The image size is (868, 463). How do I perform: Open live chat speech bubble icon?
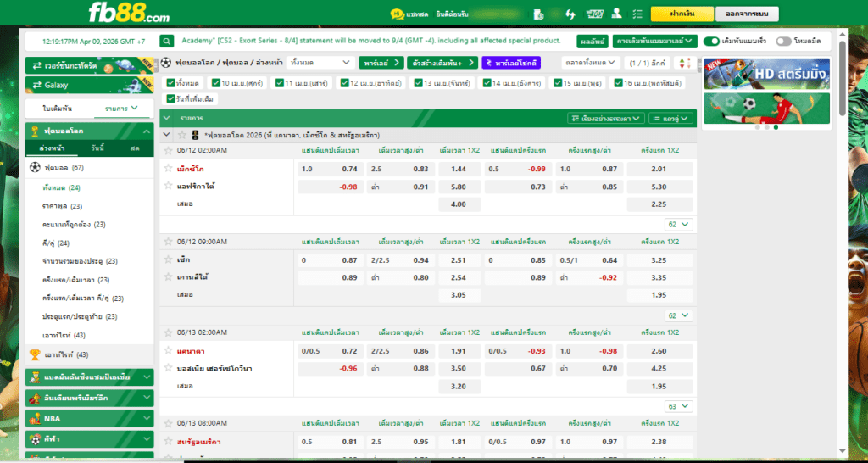pos(397,14)
